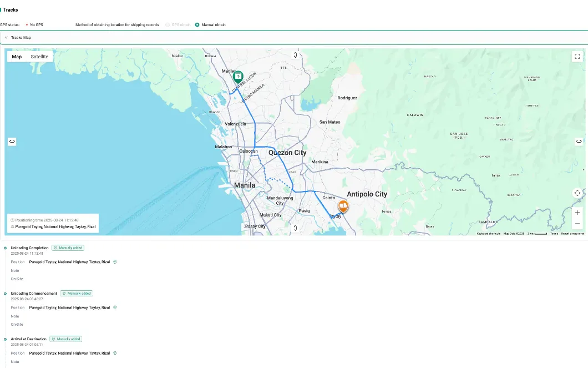Screen dimensions: 588x368
Task: Tilt map using bottom arrow control
Action: point(295,228)
